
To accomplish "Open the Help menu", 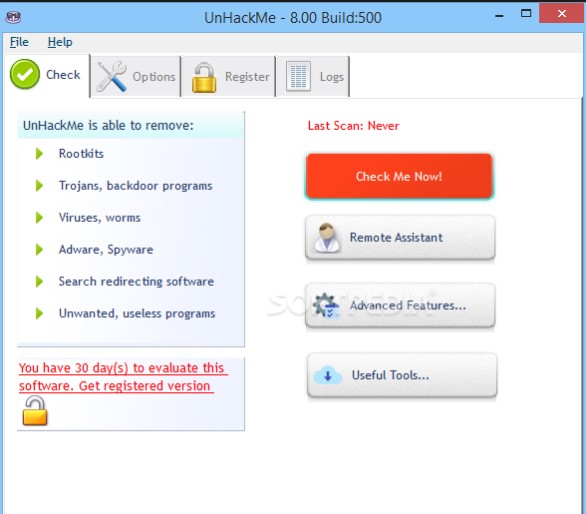I will point(60,42).
